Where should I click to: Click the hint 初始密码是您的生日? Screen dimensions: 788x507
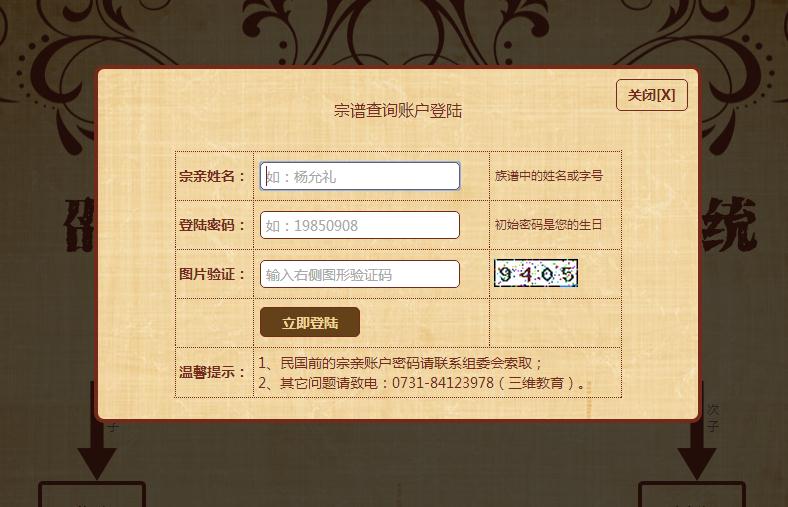pyautogui.click(x=548, y=225)
